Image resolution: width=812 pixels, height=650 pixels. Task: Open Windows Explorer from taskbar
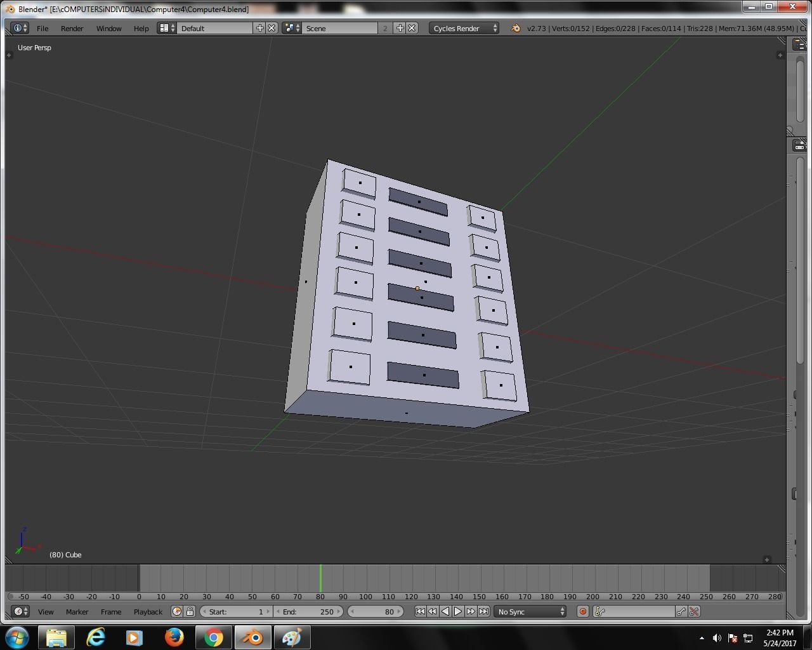click(56, 637)
